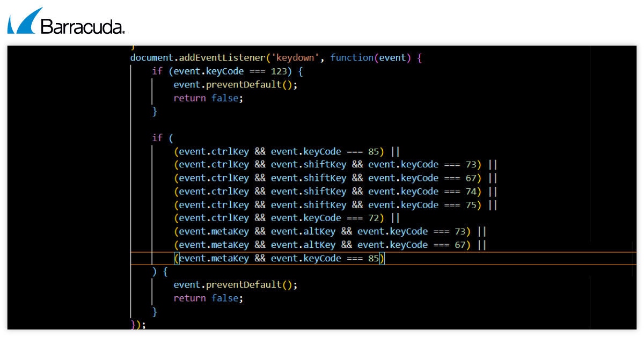Click the ctrlKey keyCode 72 condition
The height and width of the screenshot is (337, 644).
[287, 218]
